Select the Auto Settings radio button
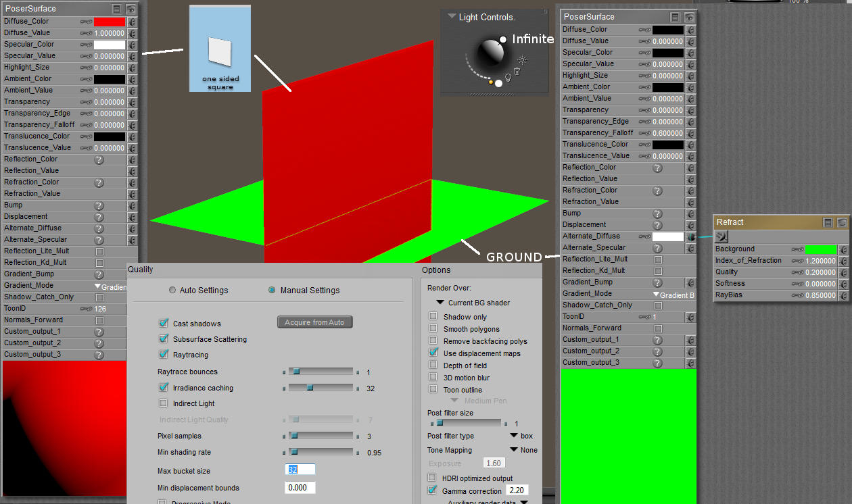 (172, 290)
